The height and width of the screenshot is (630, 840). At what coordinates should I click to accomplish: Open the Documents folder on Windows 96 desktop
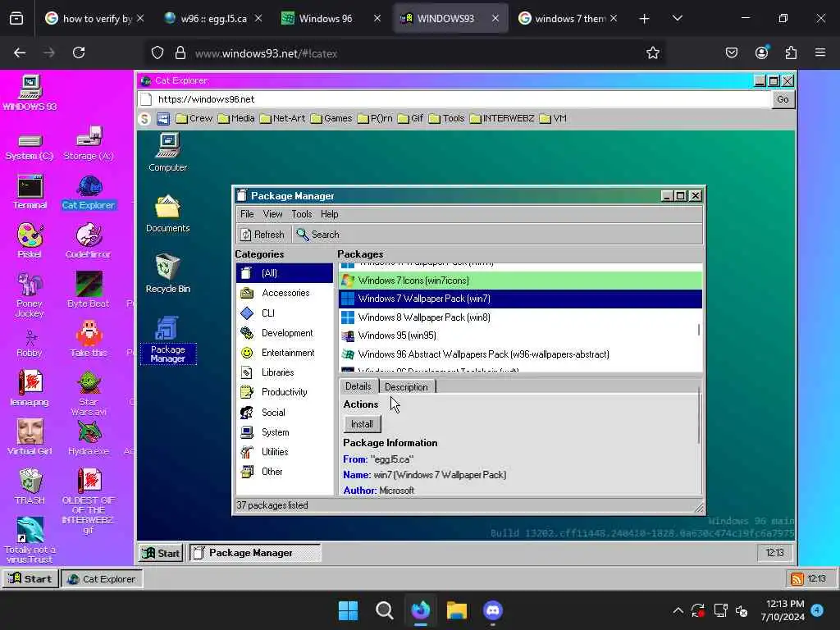[167, 213]
